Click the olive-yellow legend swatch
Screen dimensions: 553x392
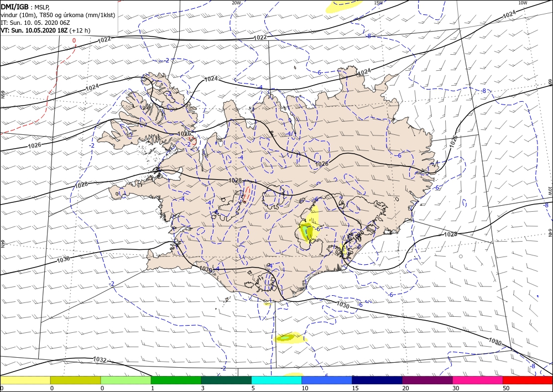75,380
